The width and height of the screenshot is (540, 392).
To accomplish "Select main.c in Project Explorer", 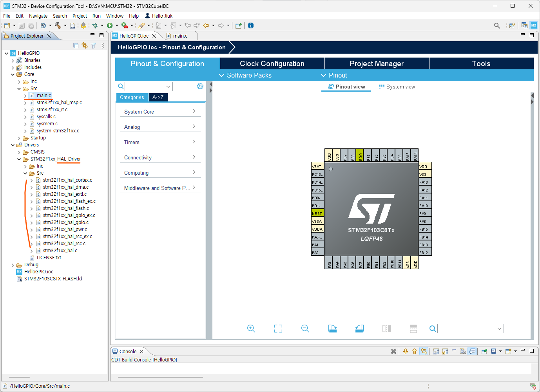I will (x=43, y=96).
